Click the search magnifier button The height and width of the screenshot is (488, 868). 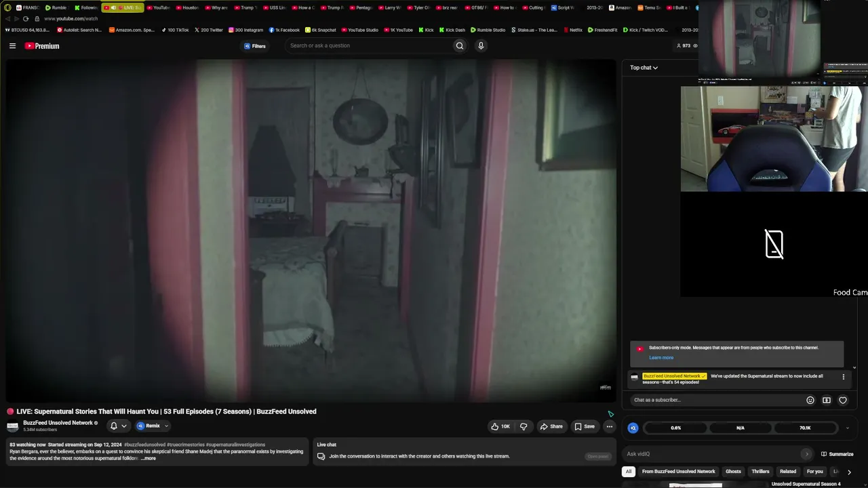pyautogui.click(x=460, y=46)
